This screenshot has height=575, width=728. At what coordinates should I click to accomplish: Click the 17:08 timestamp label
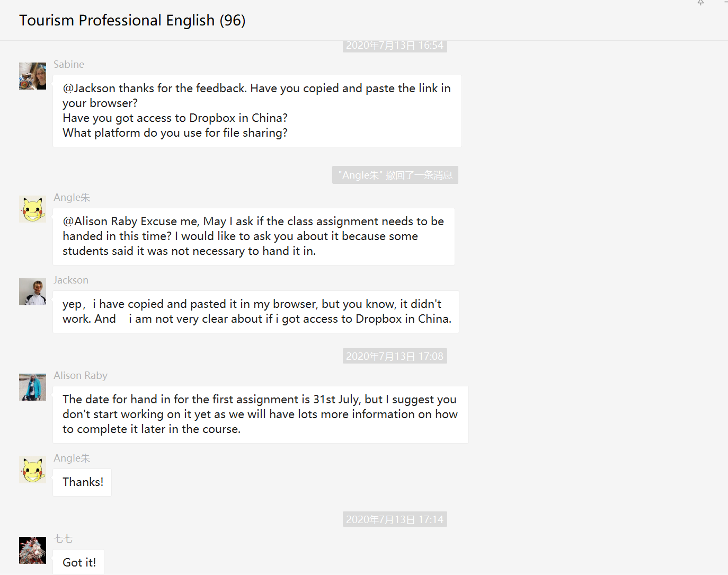point(395,357)
